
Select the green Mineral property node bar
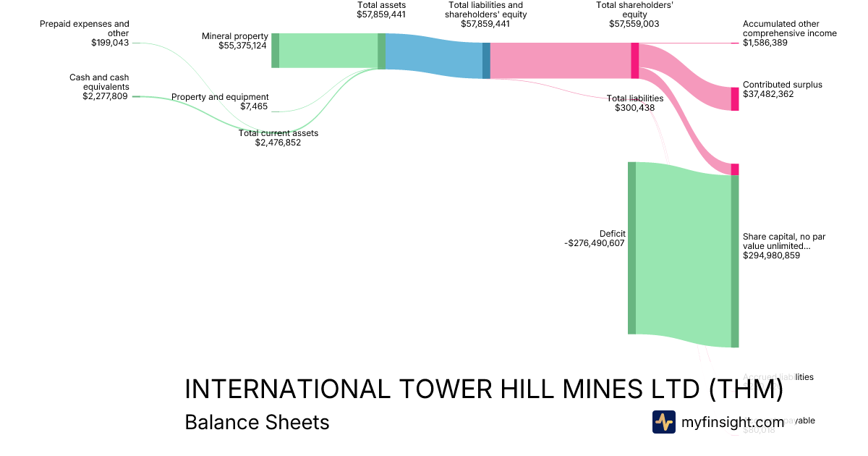pos(275,51)
